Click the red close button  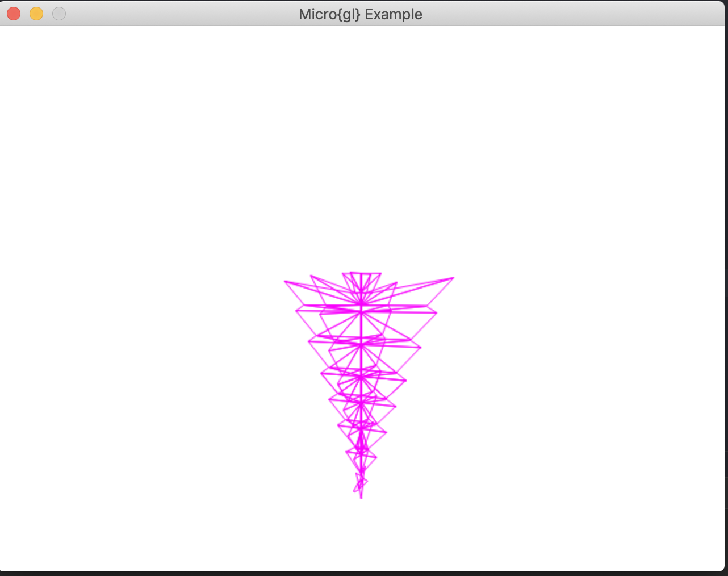(x=13, y=13)
